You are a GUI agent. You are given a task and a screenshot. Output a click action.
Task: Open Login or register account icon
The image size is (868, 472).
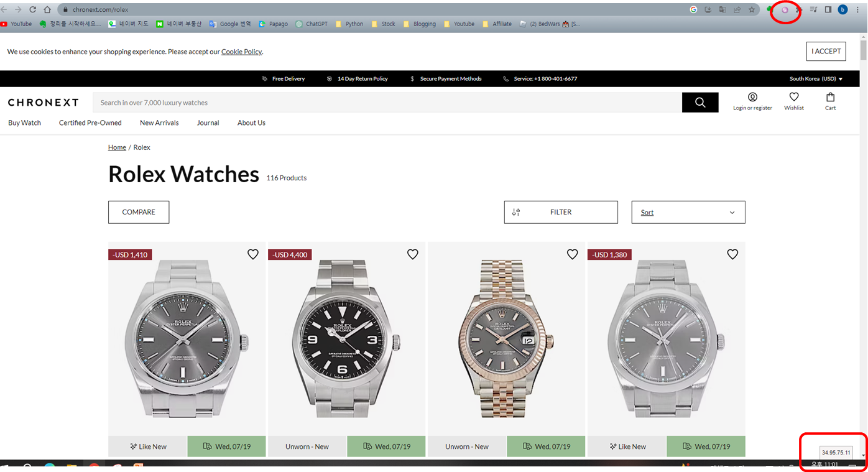coord(752,101)
